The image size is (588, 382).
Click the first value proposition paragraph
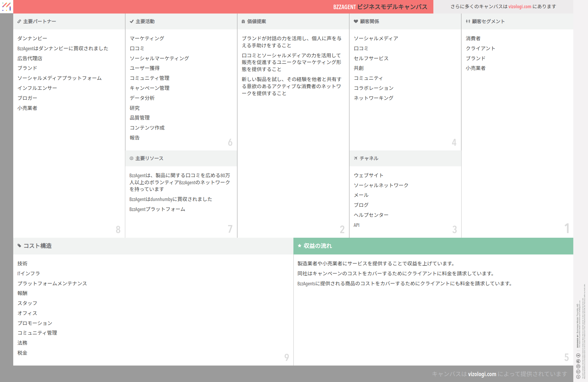click(292, 42)
